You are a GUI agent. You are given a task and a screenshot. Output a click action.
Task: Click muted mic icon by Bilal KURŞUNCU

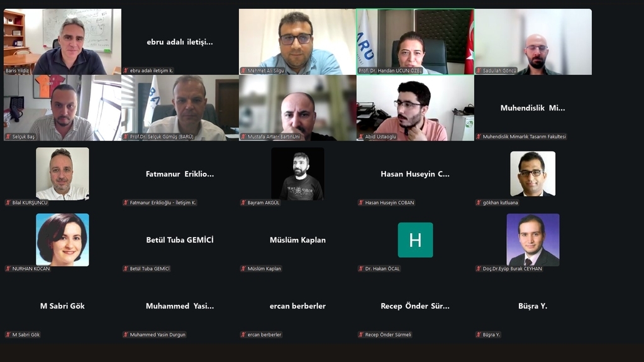8,203
